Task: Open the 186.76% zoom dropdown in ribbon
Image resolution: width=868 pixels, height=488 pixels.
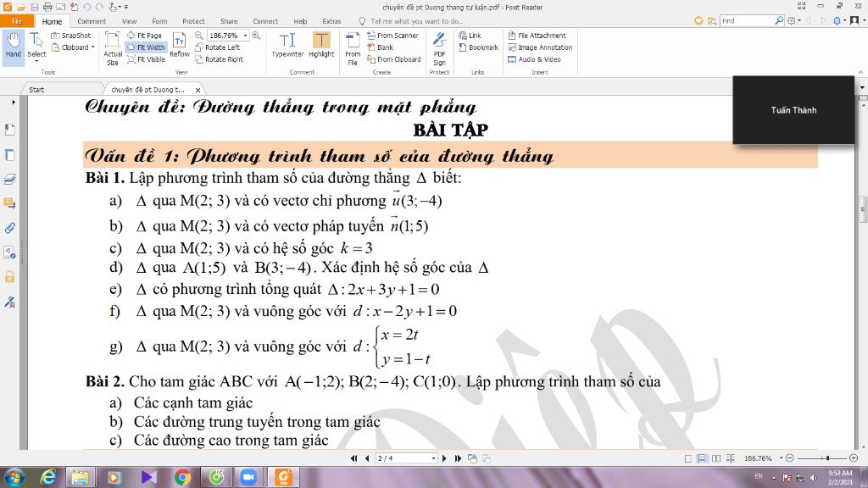Action: pyautogui.click(x=245, y=36)
